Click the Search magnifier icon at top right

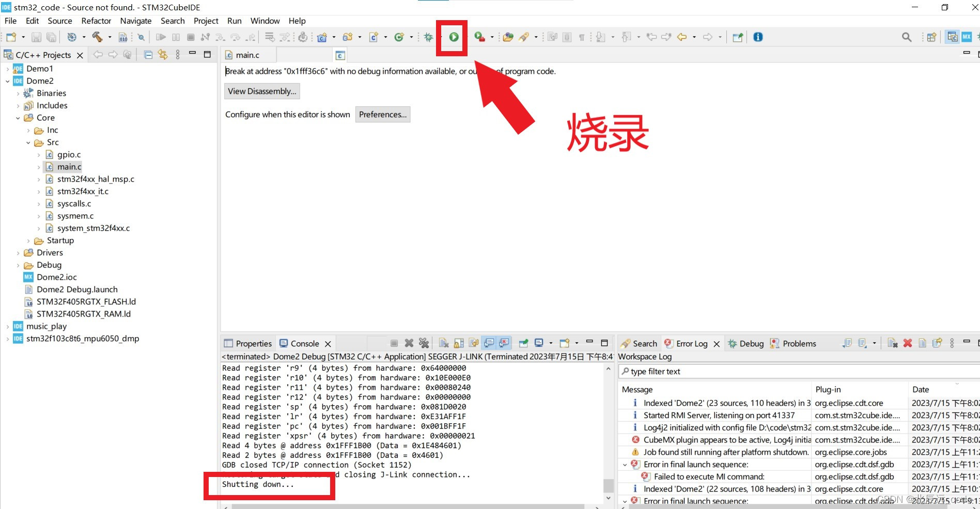[x=907, y=37]
